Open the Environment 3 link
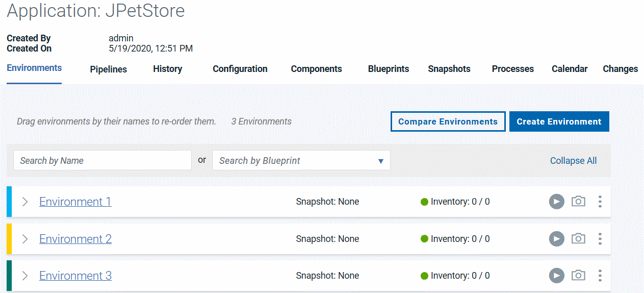Image resolution: width=644 pixels, height=293 pixels. pos(75,276)
